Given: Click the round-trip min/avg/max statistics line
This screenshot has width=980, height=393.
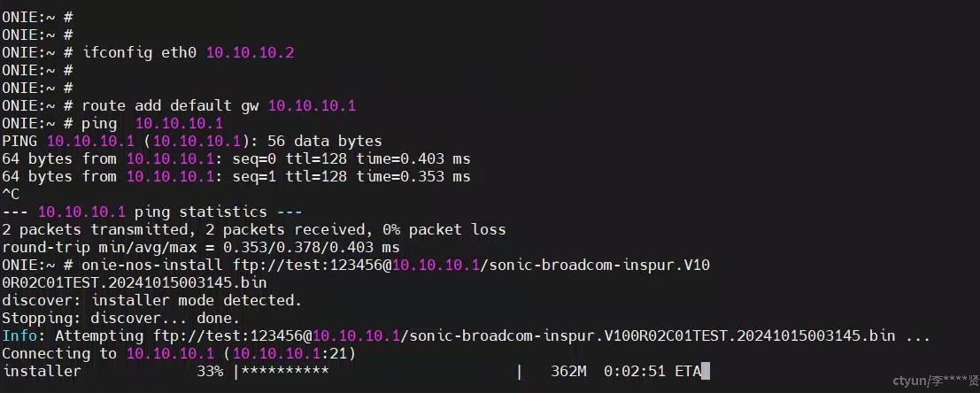Looking at the screenshot, I should (x=201, y=248).
